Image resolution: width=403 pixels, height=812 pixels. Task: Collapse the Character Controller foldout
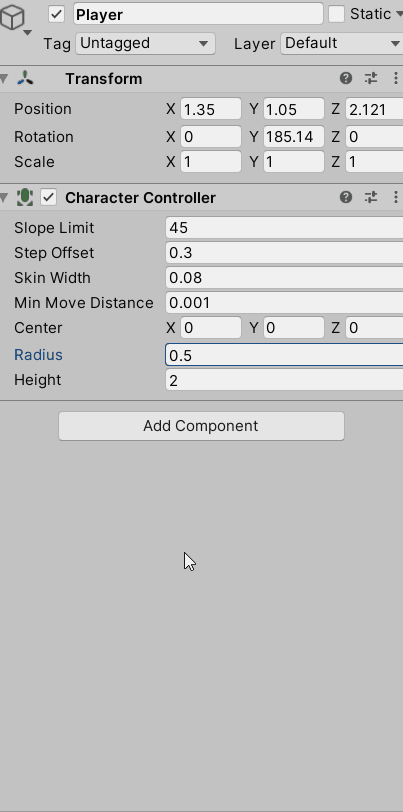[5, 197]
